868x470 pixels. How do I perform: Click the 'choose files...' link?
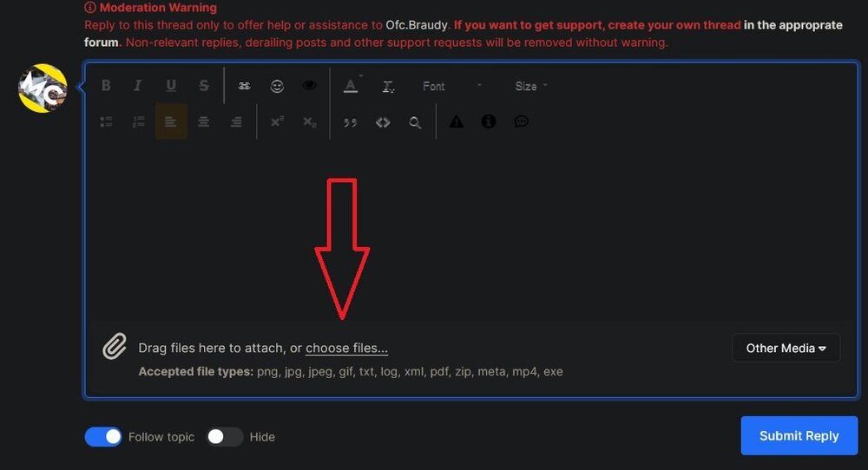(346, 348)
